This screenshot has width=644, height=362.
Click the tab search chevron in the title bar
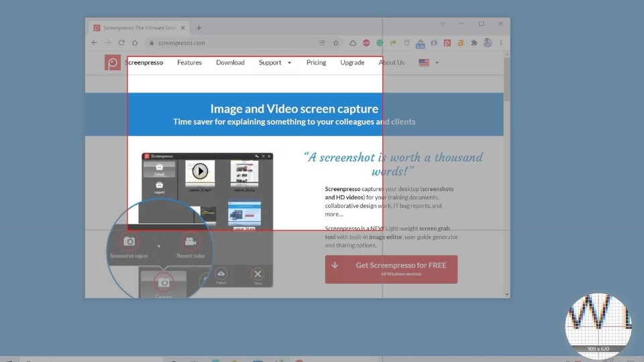click(x=442, y=23)
